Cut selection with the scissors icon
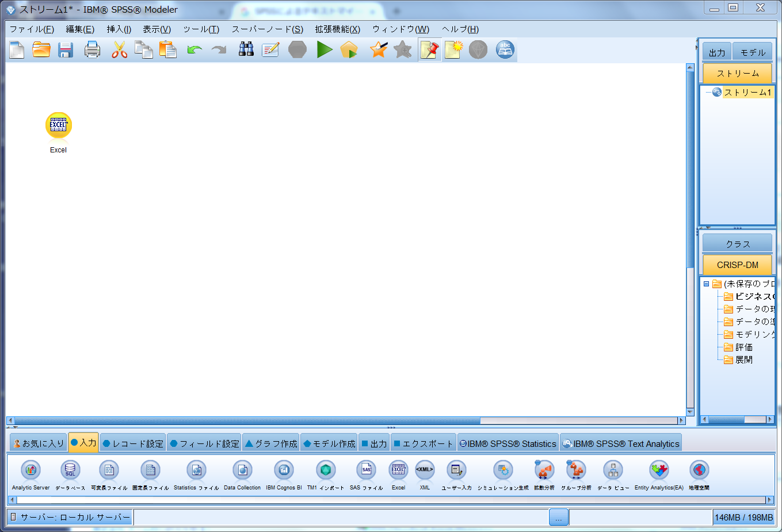 pyautogui.click(x=119, y=50)
